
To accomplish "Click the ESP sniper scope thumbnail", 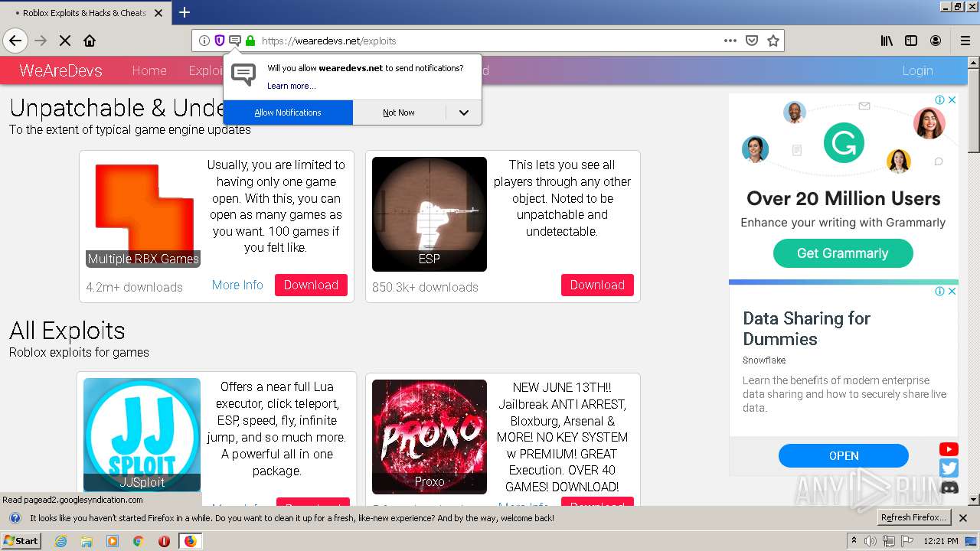I will [430, 214].
